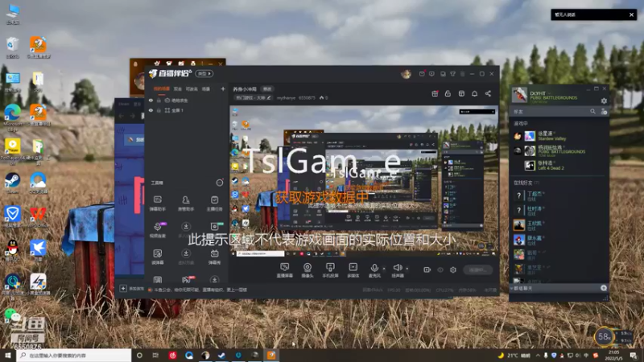Edit the 热门游戏 category tag

click(253, 97)
